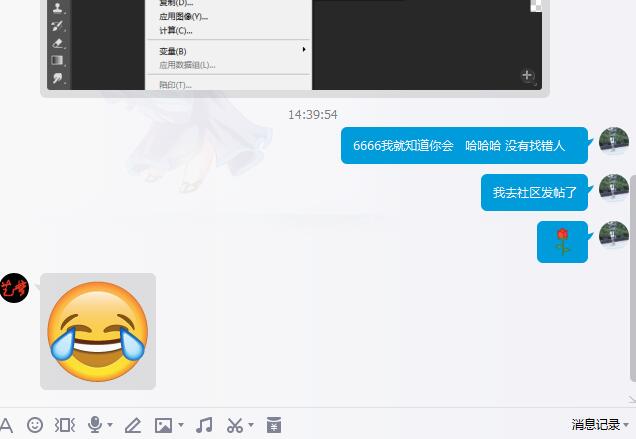Open the handwriting pen tool
This screenshot has width=636, height=439.
pos(132,425)
